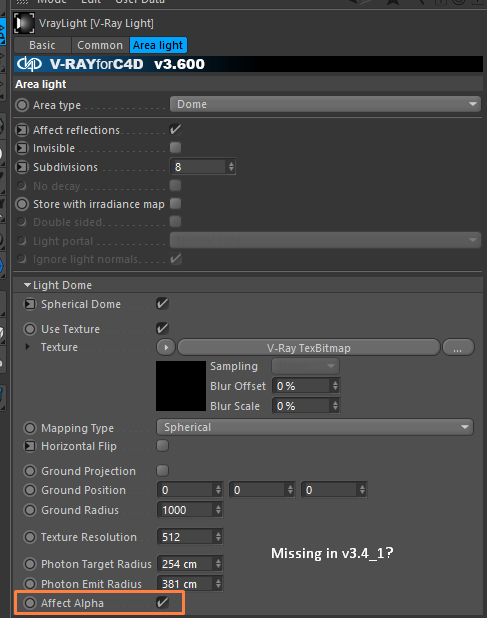Switch to the Common tab
This screenshot has height=618, width=487.
pos(100,45)
